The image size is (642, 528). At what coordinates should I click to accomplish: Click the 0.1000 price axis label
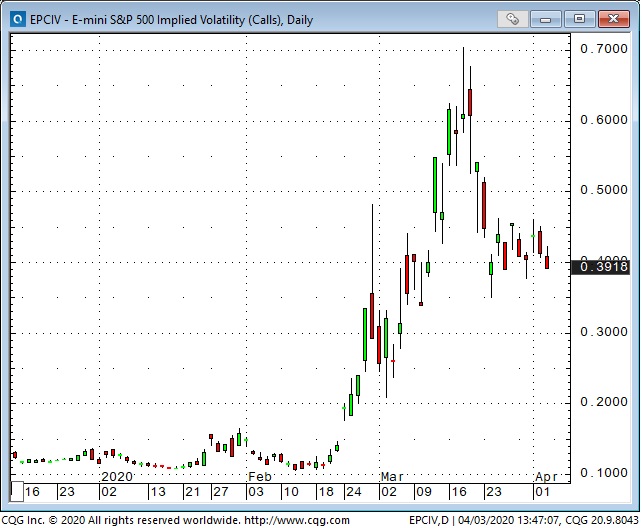coord(604,473)
